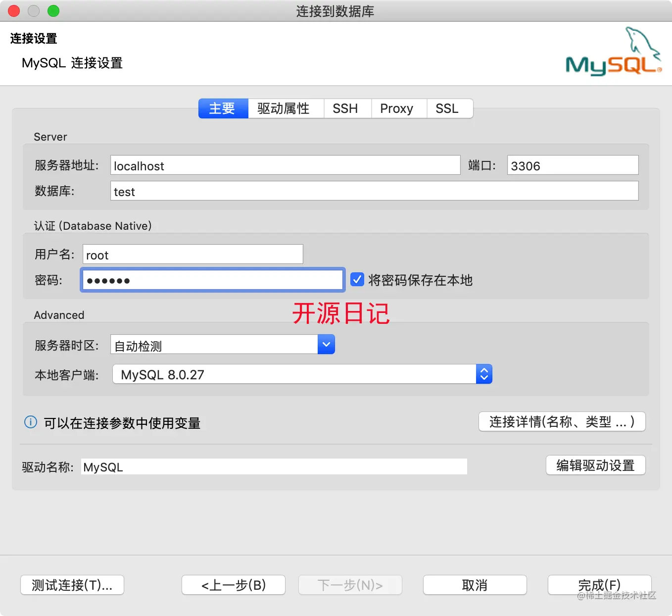Select the 主要 tab
The height and width of the screenshot is (616, 672).
click(223, 108)
